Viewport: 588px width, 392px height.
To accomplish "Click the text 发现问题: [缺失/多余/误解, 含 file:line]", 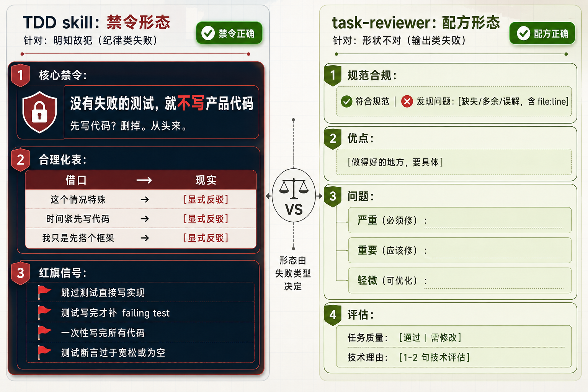I will 493,101.
